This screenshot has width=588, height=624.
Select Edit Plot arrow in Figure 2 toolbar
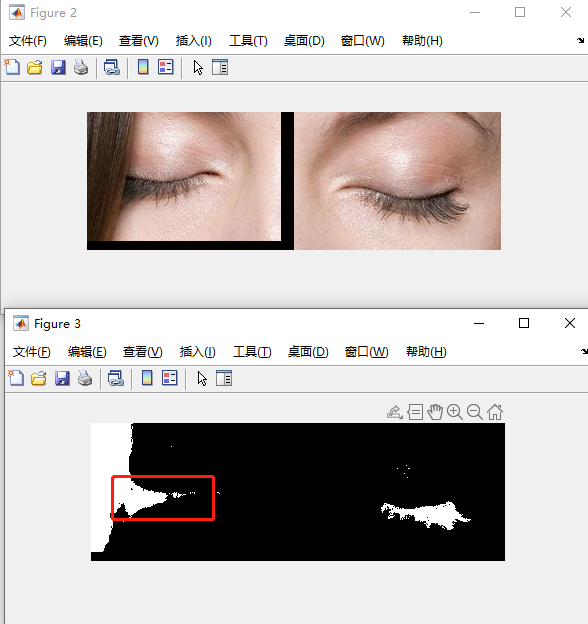tap(198, 67)
